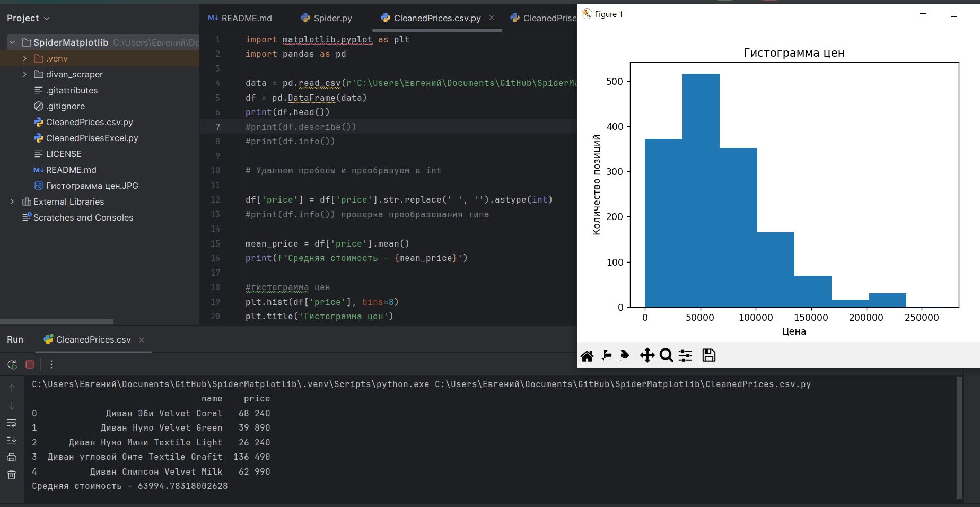Stop the running process in the Run panel
Screen dimensions: 980x507
click(x=30, y=364)
